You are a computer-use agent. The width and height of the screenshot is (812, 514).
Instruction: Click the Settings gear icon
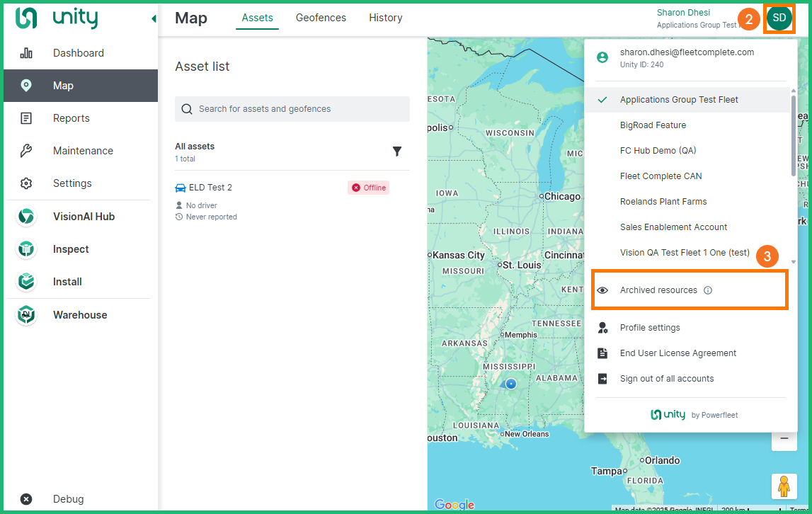pos(26,183)
